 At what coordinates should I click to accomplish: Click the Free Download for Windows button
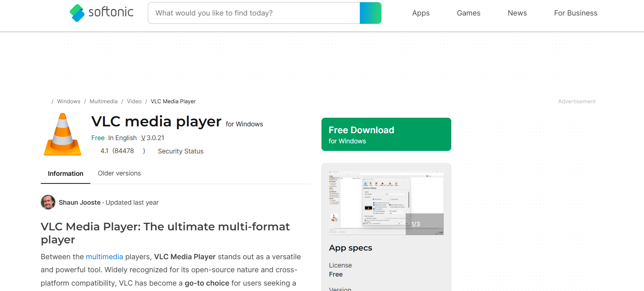point(386,134)
